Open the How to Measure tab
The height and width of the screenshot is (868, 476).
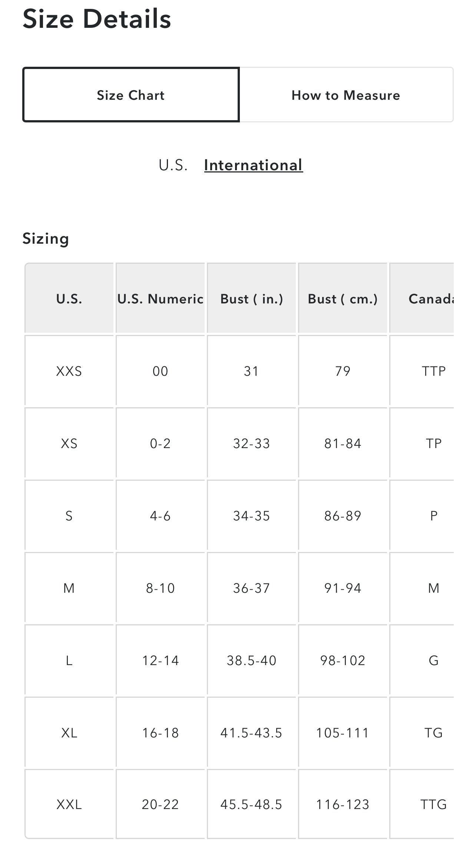point(346,95)
